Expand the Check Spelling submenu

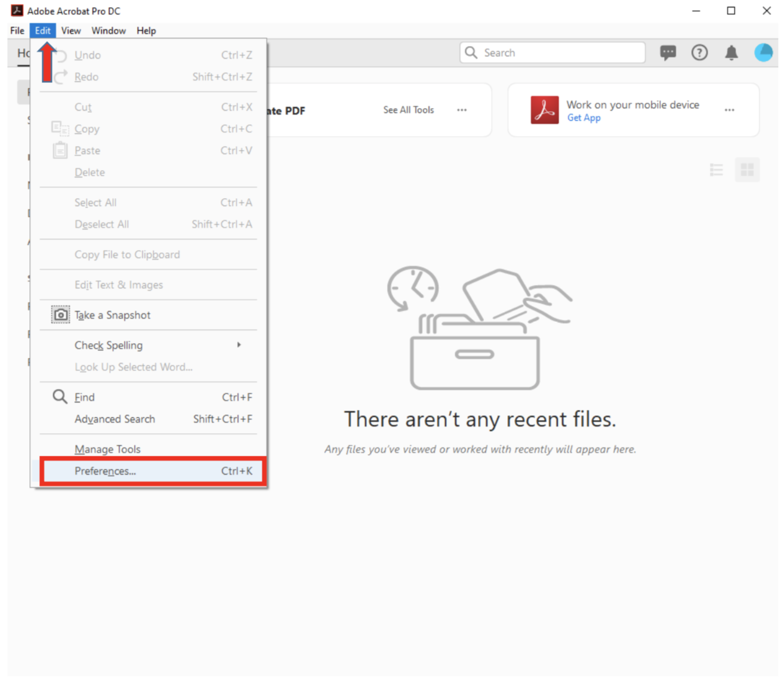109,345
